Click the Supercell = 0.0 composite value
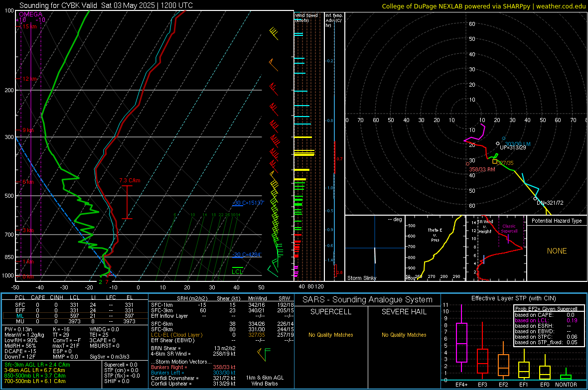Viewport: 588px width, 390px height. point(121,365)
